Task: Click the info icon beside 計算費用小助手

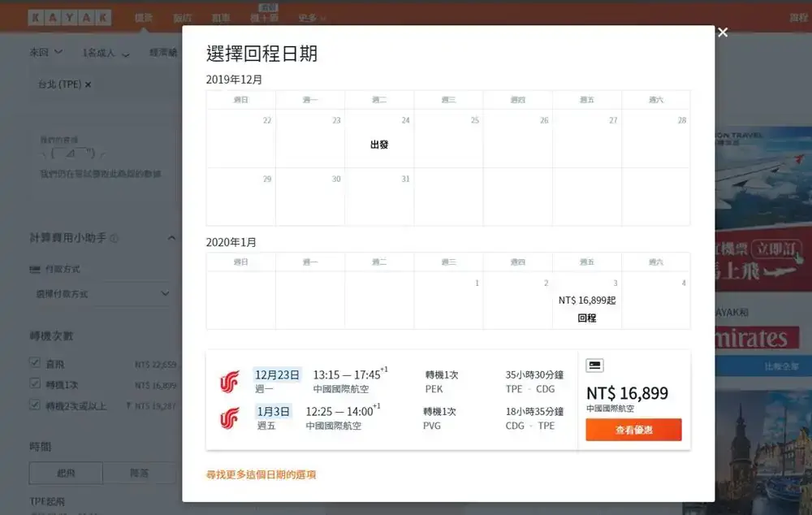Action: click(x=114, y=238)
